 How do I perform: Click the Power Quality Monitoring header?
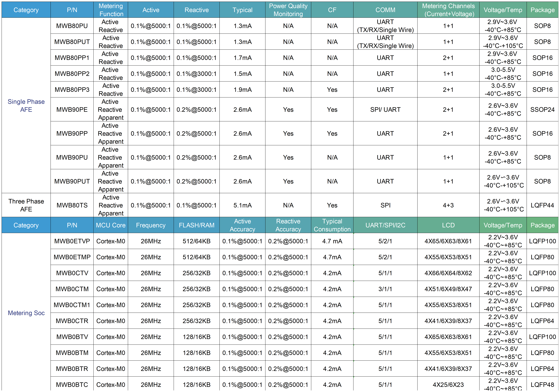288,10
